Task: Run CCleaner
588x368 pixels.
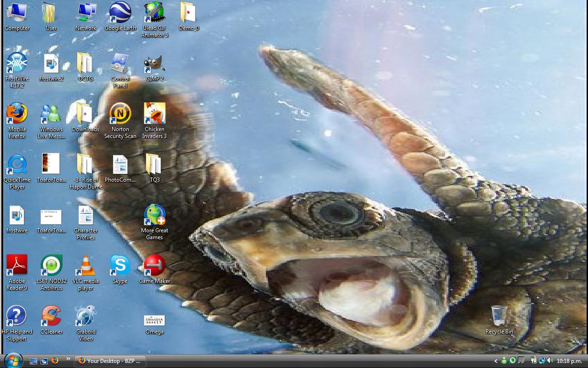Action: [x=51, y=316]
